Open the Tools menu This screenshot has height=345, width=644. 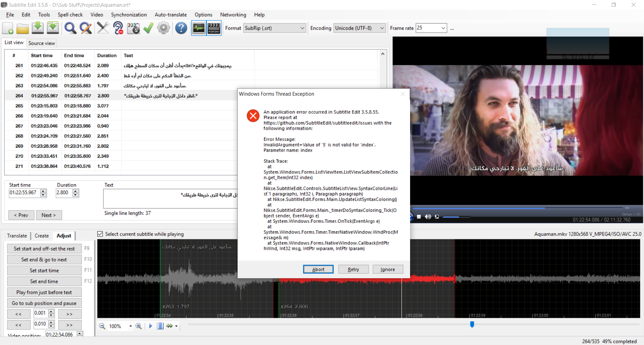tap(44, 15)
